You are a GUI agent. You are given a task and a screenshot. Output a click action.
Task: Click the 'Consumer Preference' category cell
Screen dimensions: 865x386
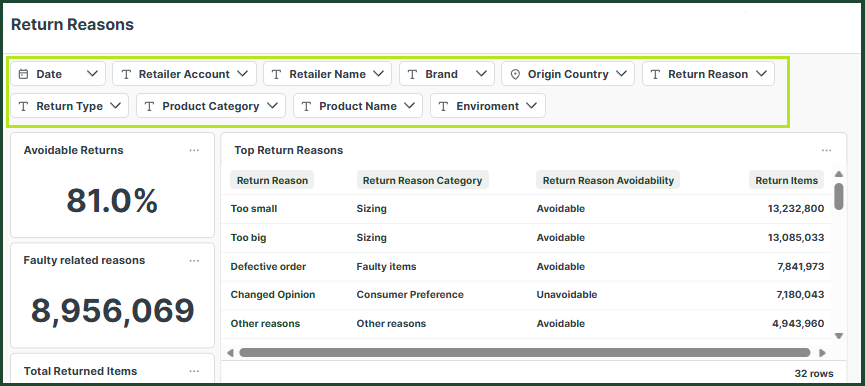pos(410,295)
